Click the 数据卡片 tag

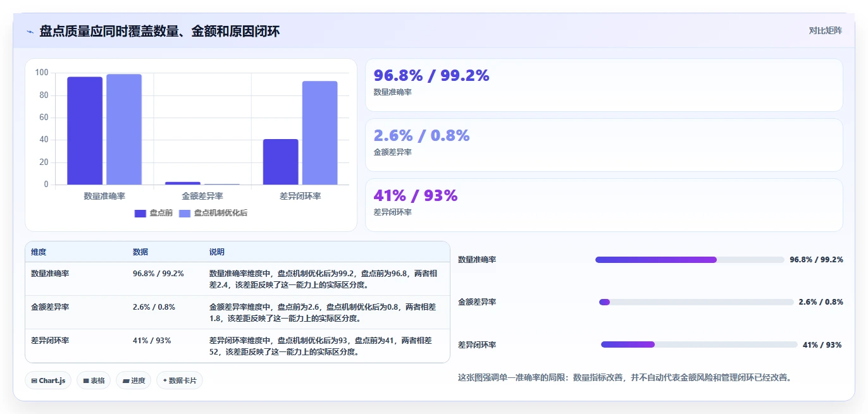[x=180, y=381]
